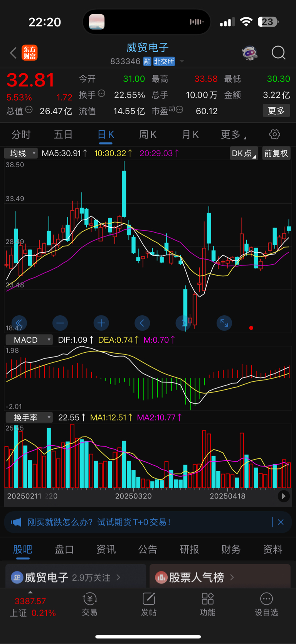Tap the red signal dot on chart
The width and height of the screenshot is (296, 644).
tap(251, 328)
